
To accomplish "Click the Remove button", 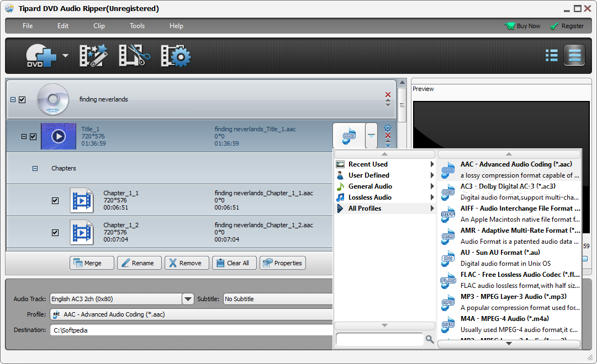I will pyautogui.click(x=187, y=263).
